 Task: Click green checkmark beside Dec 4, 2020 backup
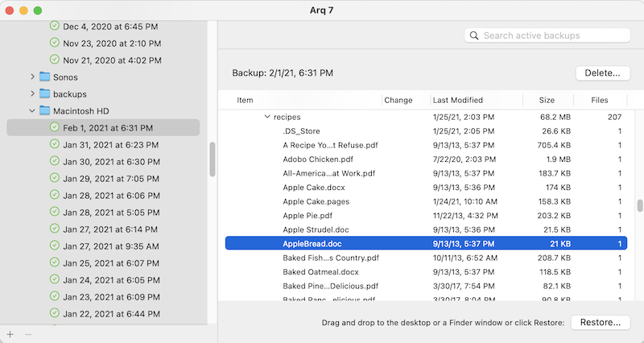[55, 27]
